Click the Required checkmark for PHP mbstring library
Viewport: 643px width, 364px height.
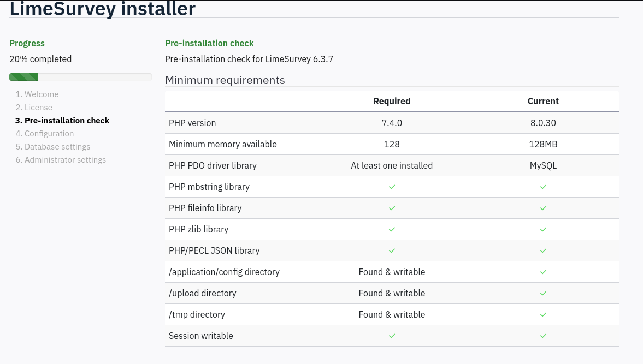[x=392, y=187]
